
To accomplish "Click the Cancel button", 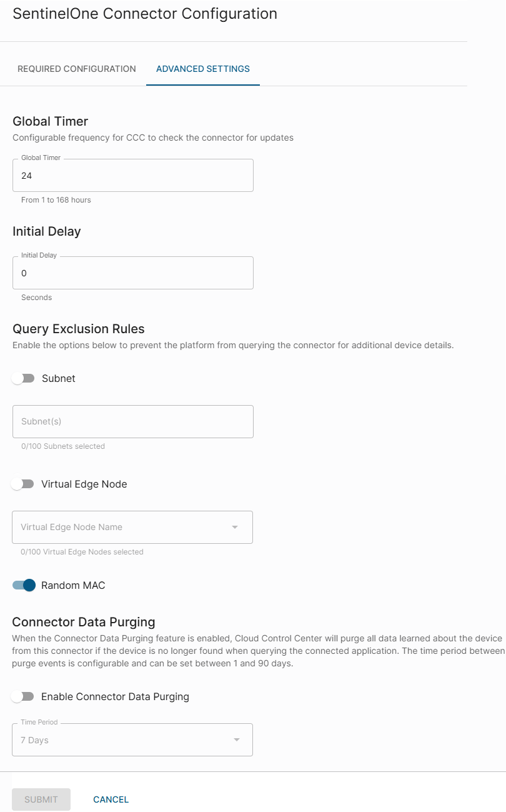I will [x=111, y=799].
